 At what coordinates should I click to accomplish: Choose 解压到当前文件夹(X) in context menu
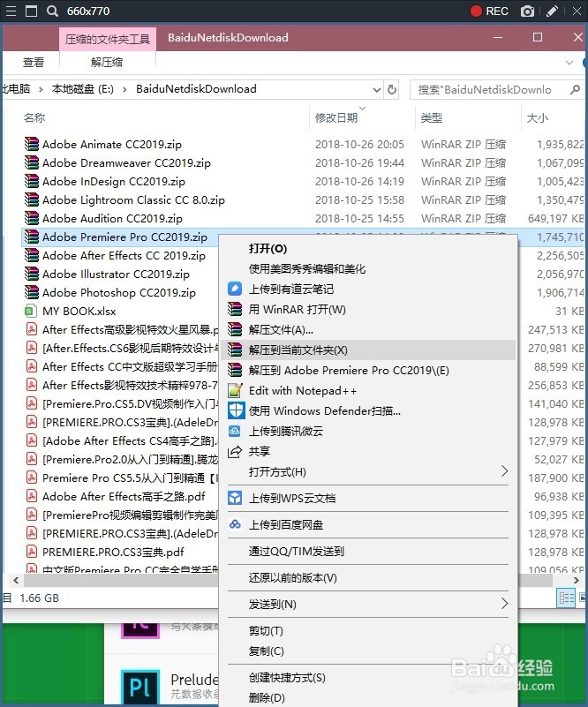click(368, 350)
